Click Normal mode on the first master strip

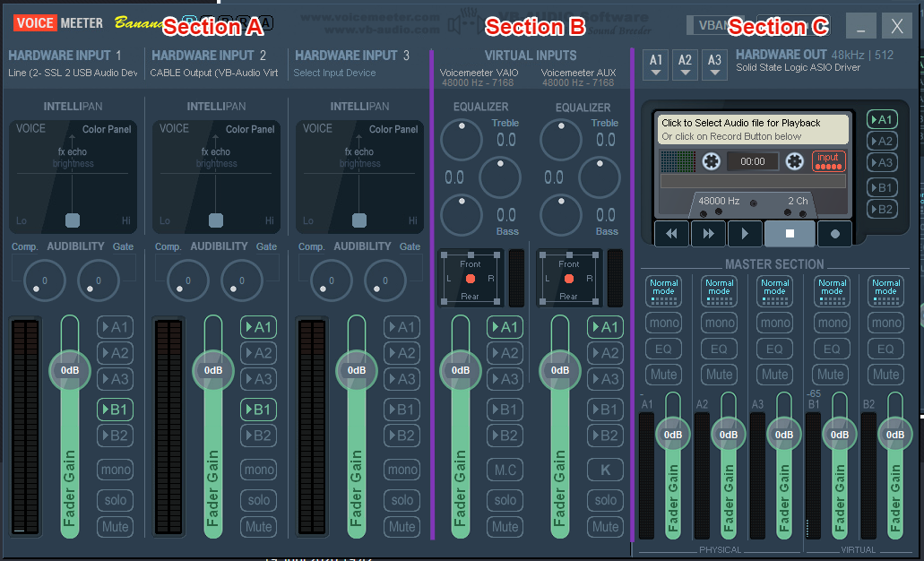663,290
